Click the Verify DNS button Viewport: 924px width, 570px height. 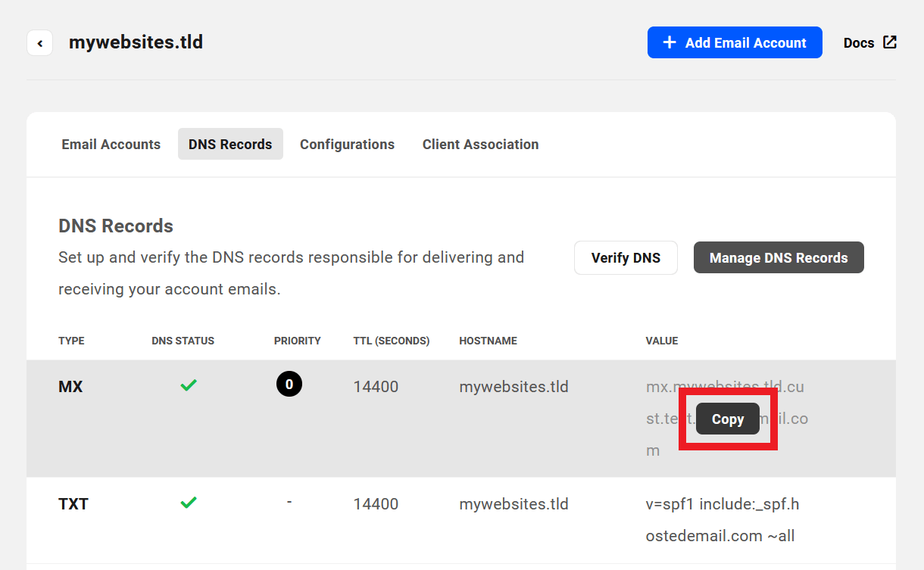tap(626, 257)
